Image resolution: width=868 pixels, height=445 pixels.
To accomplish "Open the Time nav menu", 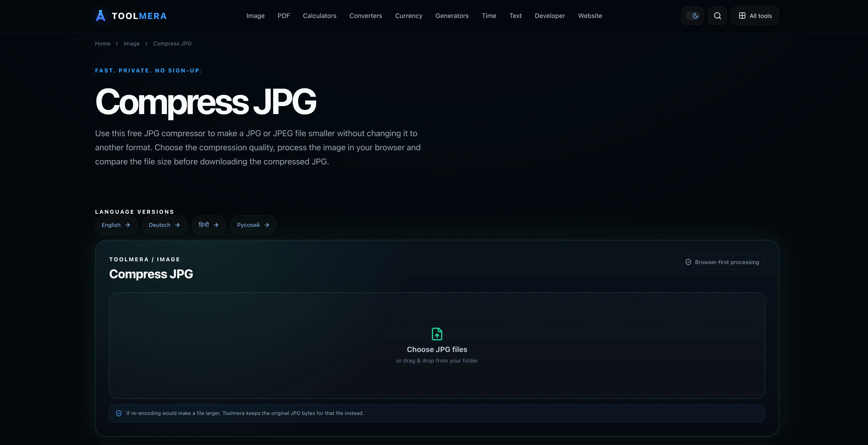I will pos(489,16).
